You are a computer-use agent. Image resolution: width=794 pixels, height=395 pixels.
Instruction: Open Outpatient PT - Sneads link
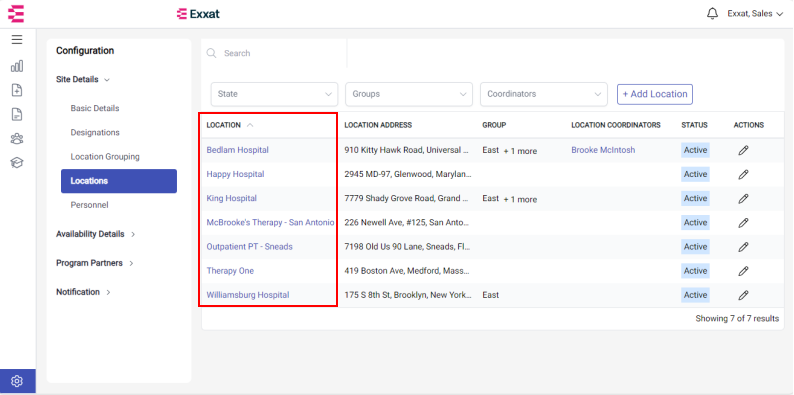point(249,247)
